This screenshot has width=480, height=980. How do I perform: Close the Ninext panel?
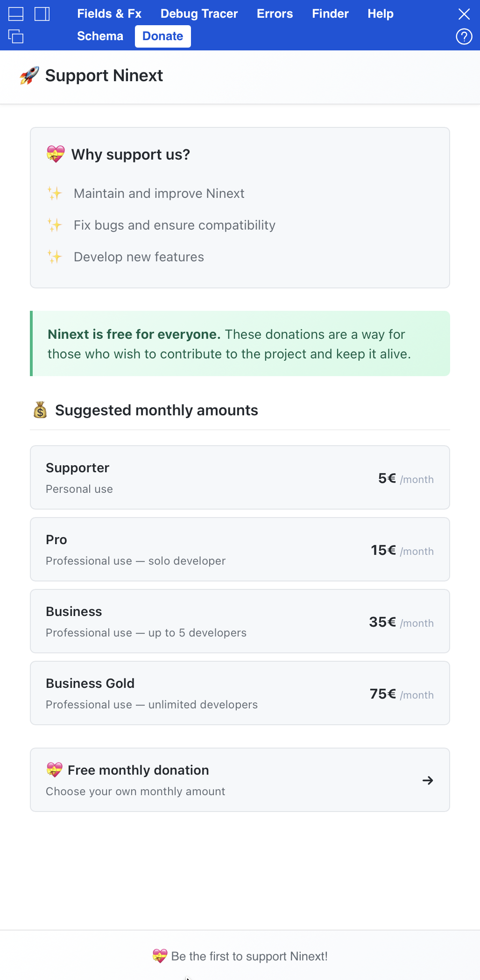pyautogui.click(x=464, y=14)
